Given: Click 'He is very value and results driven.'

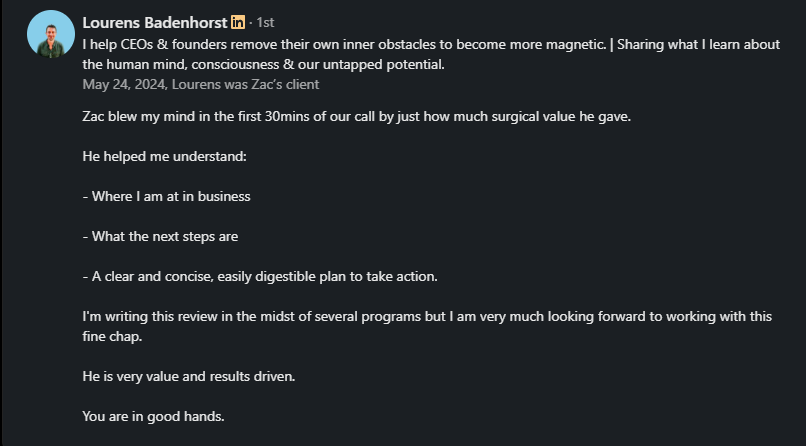Looking at the screenshot, I should coord(189,377).
